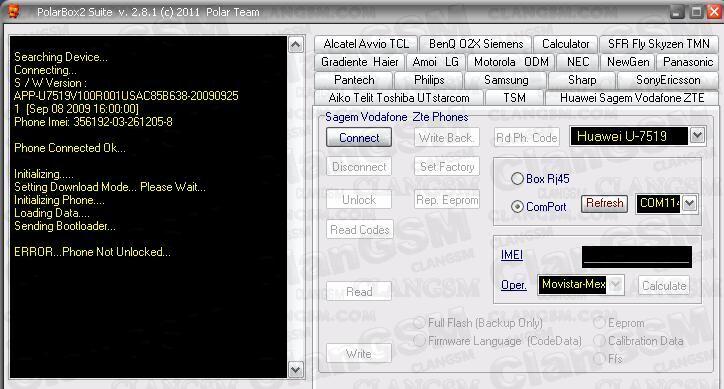Screen dimensions: 724x389
Task: Open the NEC tab
Action: pyautogui.click(x=577, y=62)
